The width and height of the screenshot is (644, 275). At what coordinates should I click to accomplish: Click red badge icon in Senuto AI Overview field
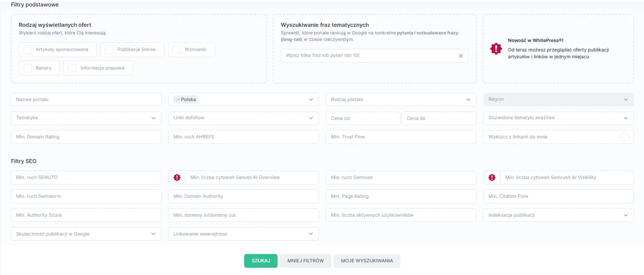click(177, 177)
